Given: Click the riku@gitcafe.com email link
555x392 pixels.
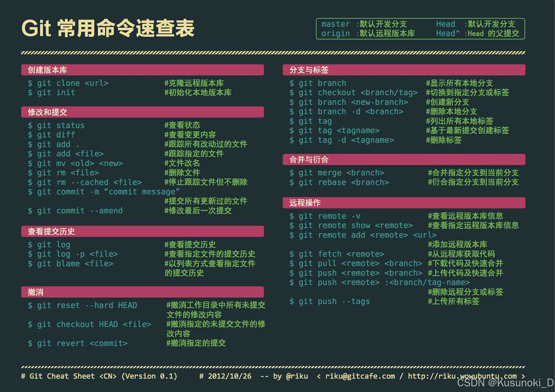Looking at the screenshot, I should pyautogui.click(x=360, y=376).
